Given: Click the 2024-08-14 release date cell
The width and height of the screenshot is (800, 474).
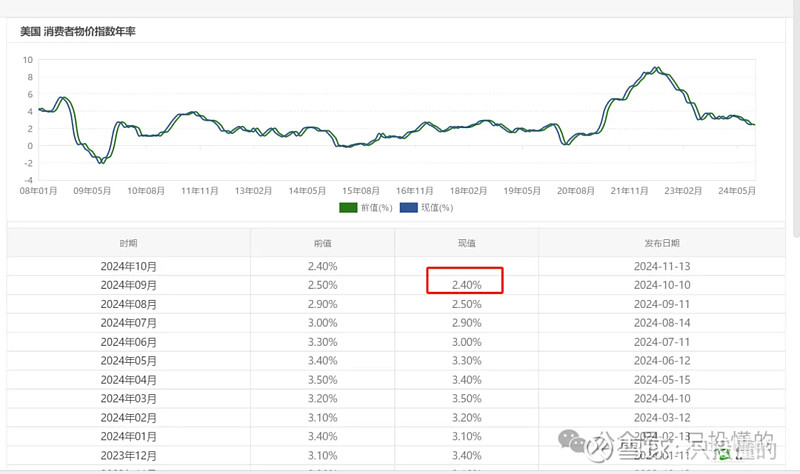Looking at the screenshot, I should [x=662, y=323].
